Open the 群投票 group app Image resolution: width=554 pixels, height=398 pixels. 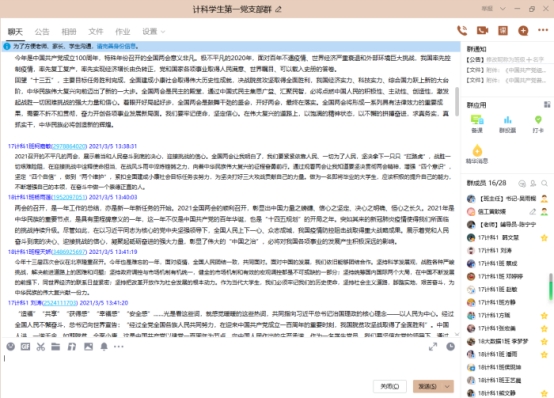point(508,124)
